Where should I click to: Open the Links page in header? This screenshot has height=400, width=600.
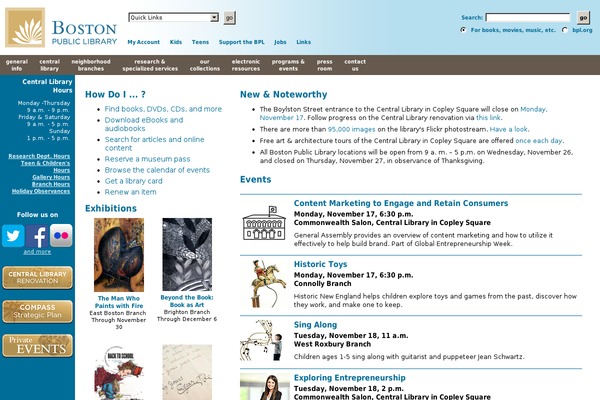pyautogui.click(x=303, y=42)
